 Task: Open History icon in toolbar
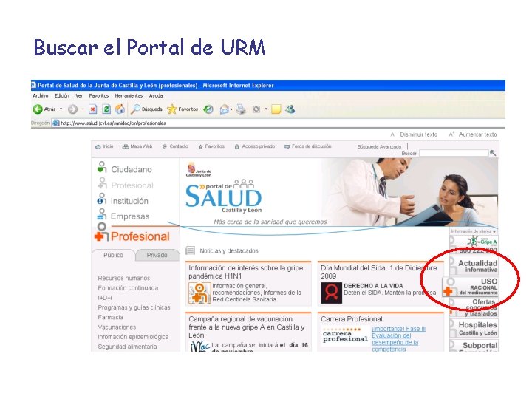tap(208, 109)
